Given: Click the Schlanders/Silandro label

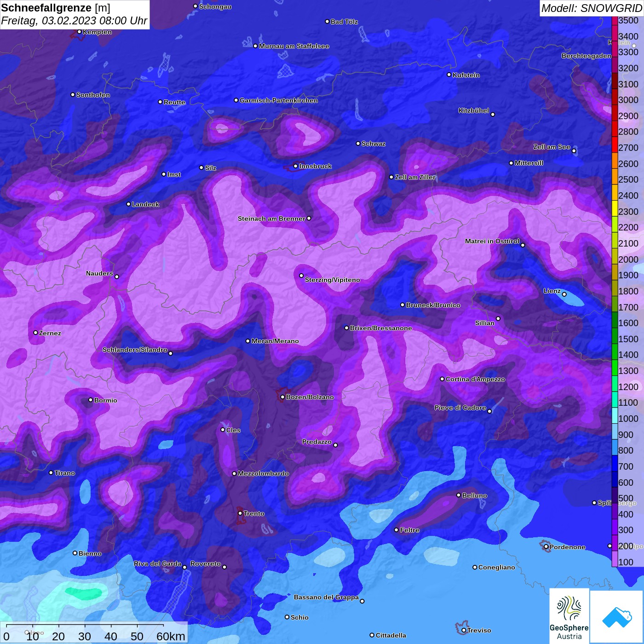Looking at the screenshot, I should [135, 350].
